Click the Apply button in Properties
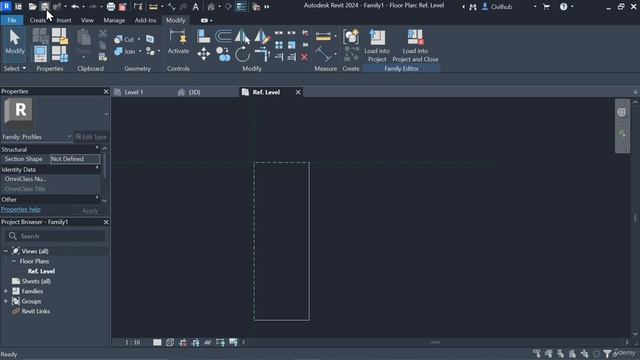 [90, 211]
